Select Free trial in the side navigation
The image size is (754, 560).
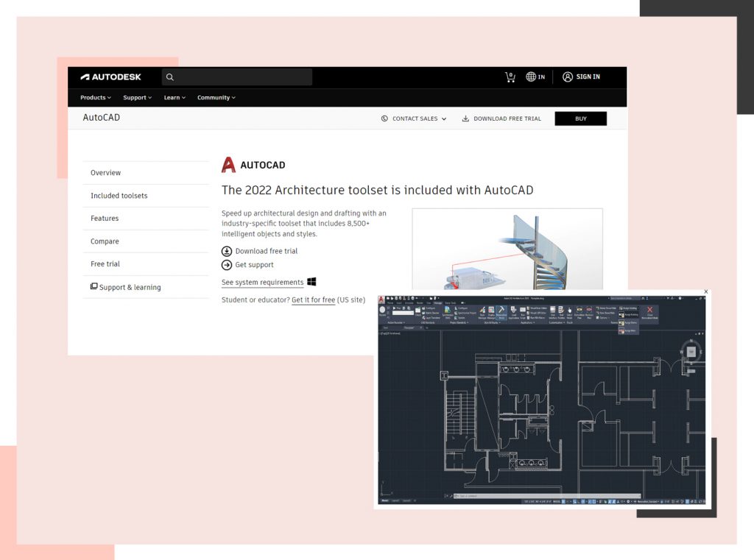[x=146, y=264]
